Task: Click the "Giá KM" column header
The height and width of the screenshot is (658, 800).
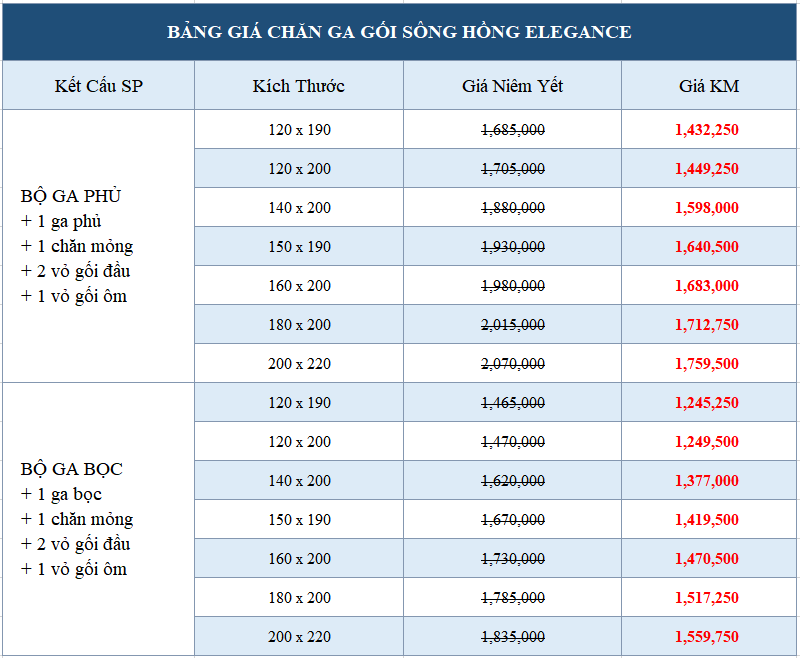Action: [x=709, y=86]
